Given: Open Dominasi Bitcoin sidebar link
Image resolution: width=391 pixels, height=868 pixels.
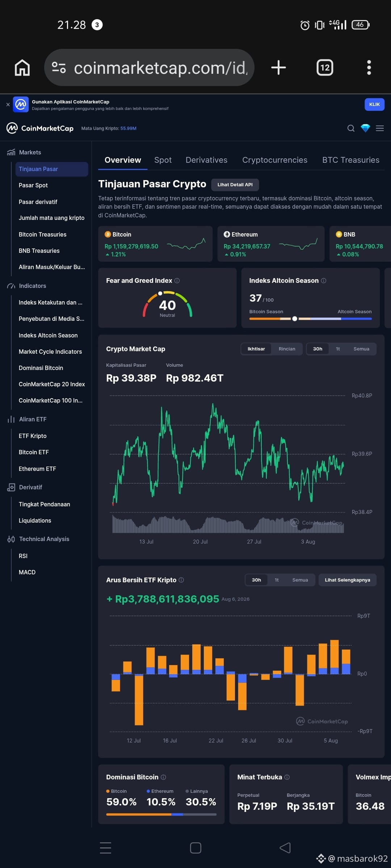Looking at the screenshot, I should coord(41,368).
